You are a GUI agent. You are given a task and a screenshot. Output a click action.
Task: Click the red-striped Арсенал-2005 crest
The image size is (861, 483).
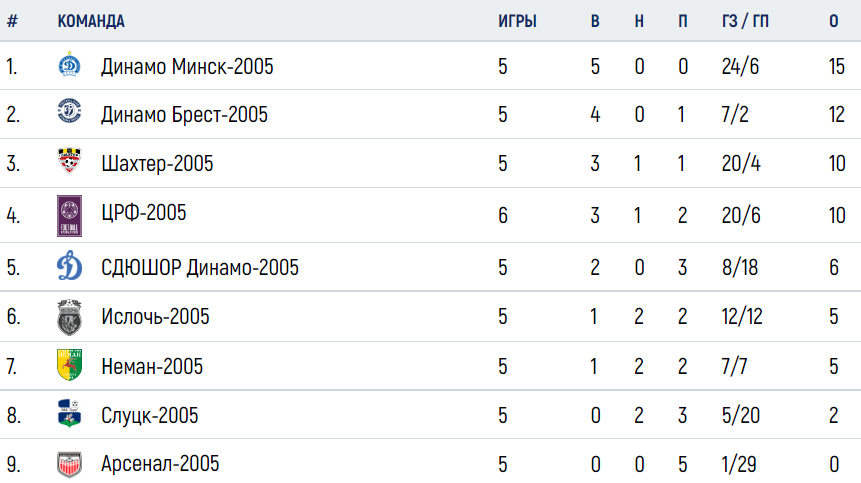[x=69, y=464]
